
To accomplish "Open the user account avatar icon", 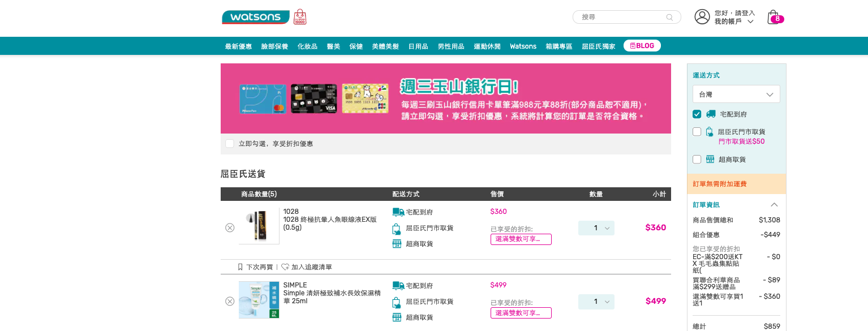I will coord(702,17).
